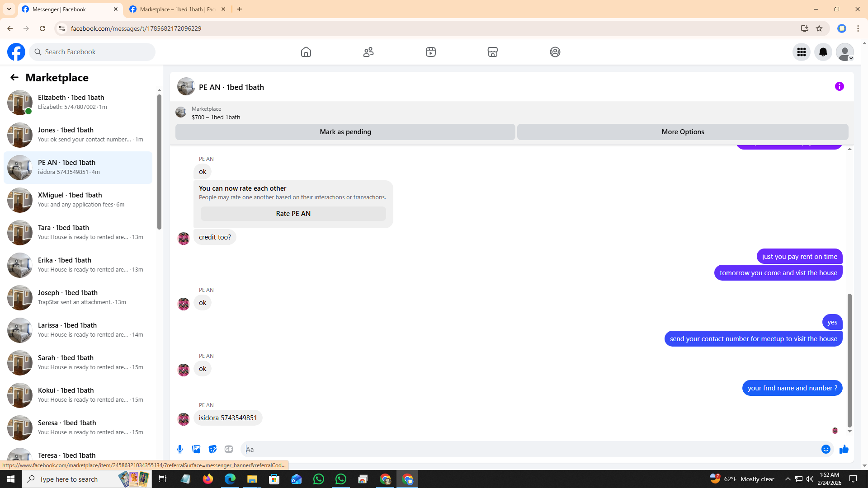Open the browser tab search dropdown
Viewport: 868px width, 488px height.
9,9
